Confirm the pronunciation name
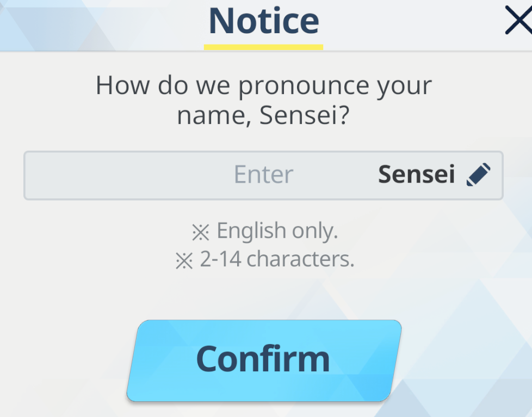The height and width of the screenshot is (417, 532). (264, 360)
